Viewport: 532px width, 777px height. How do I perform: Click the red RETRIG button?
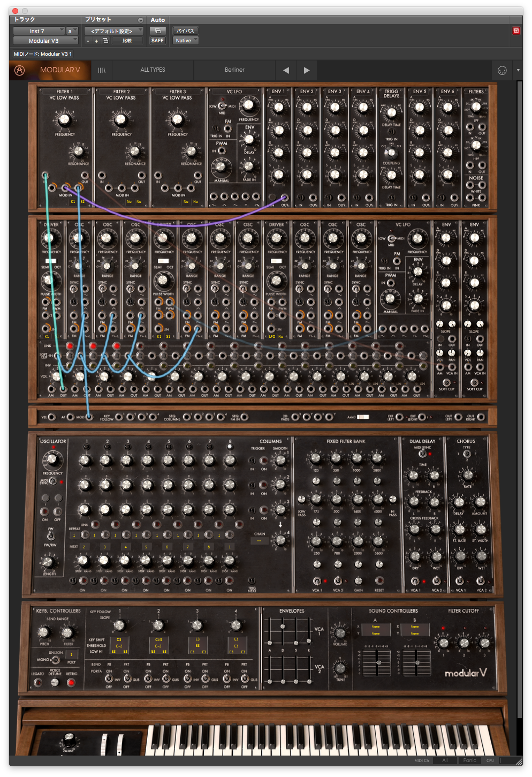pos(71,682)
